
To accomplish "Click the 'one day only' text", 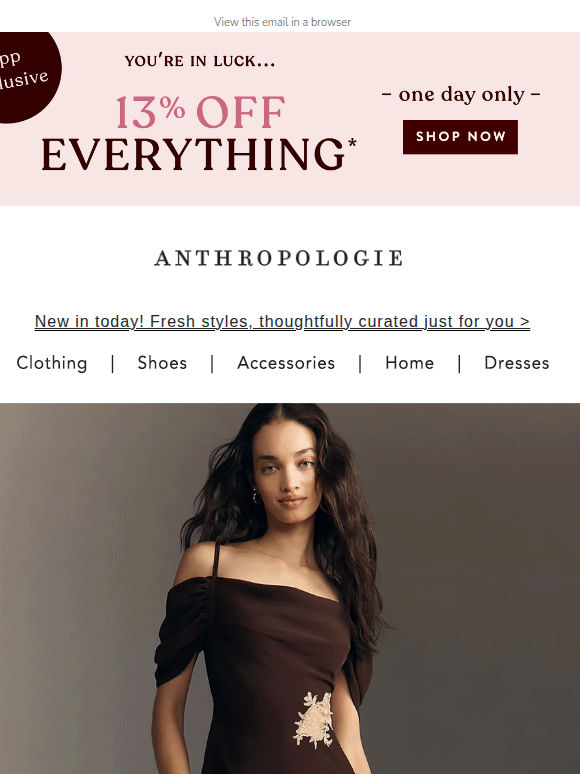I will click(x=461, y=94).
